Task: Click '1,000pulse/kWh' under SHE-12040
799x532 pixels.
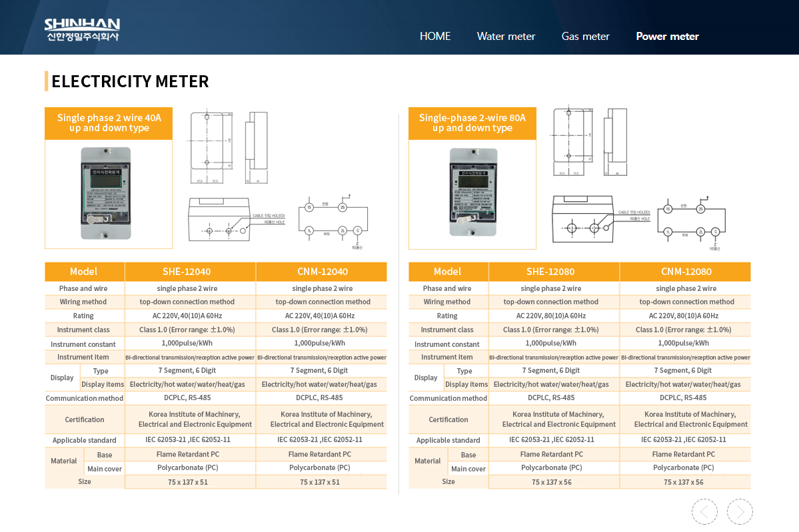Action: (x=187, y=343)
